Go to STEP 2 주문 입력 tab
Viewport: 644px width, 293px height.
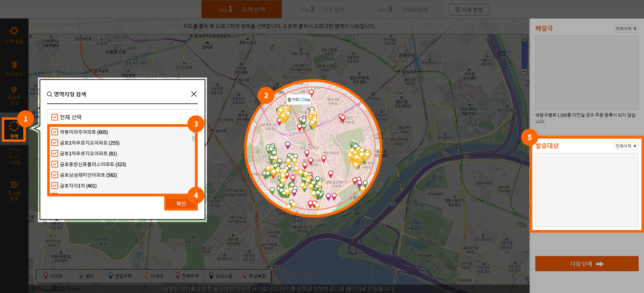pyautogui.click(x=322, y=9)
